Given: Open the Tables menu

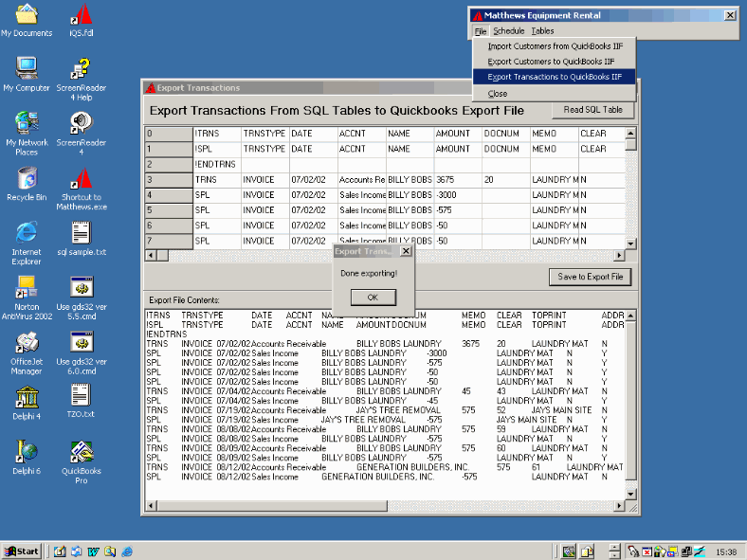Looking at the screenshot, I should tap(542, 31).
